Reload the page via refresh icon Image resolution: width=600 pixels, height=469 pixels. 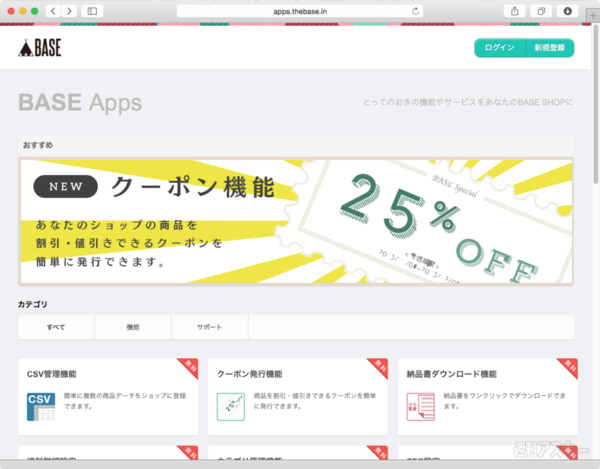click(415, 11)
